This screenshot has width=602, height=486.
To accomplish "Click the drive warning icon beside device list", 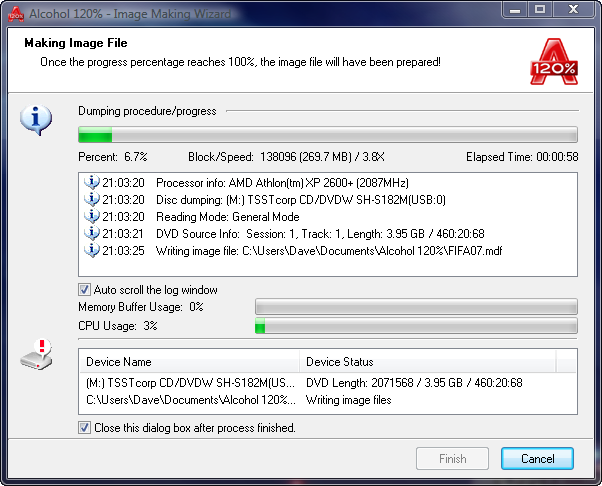I will (36, 355).
